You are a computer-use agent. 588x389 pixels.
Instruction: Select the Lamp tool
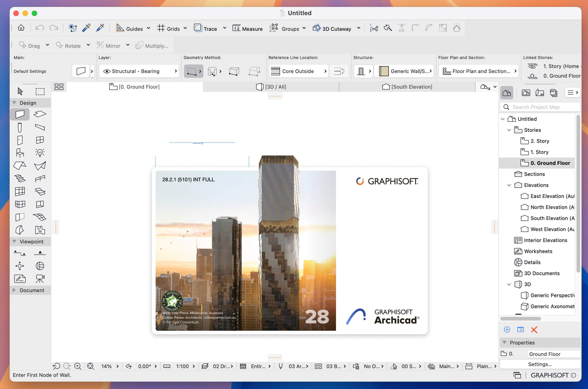point(40,153)
